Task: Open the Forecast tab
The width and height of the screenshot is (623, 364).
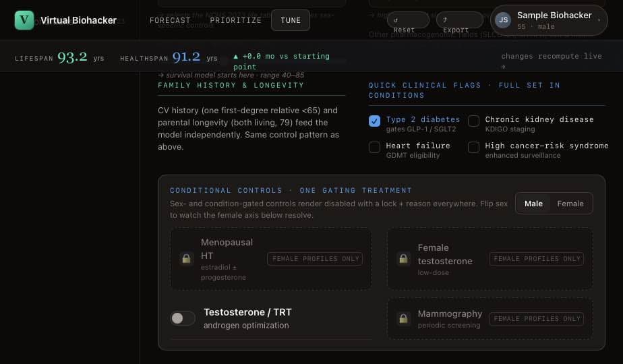Action: tap(170, 20)
